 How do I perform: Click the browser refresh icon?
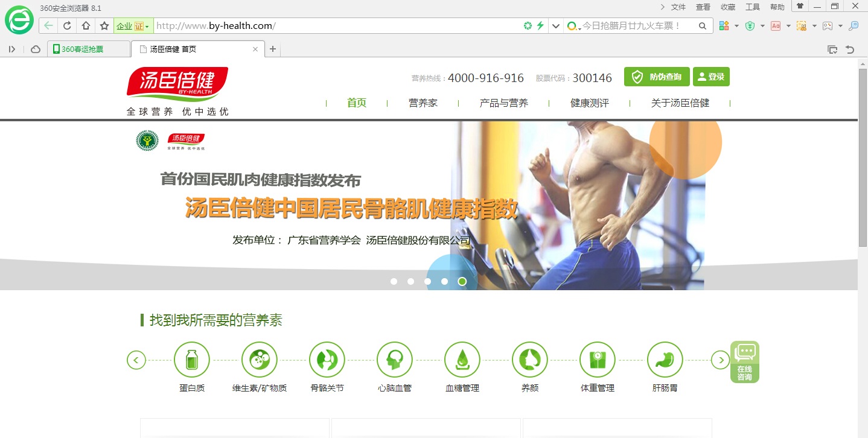[67, 26]
